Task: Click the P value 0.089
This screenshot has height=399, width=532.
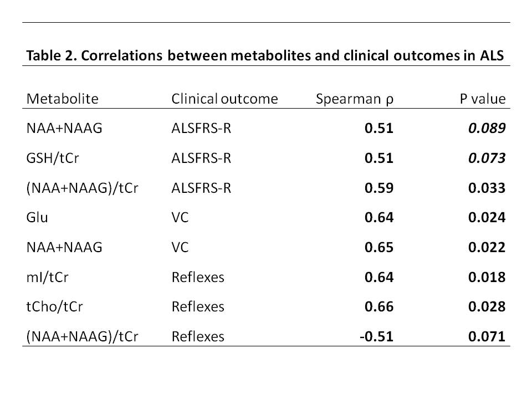Action: 487,129
